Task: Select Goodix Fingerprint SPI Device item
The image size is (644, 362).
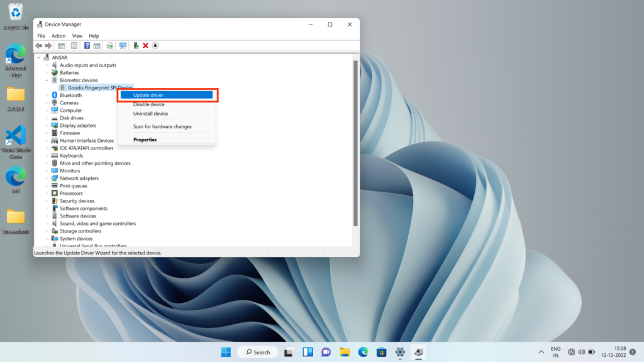Action: tap(96, 88)
